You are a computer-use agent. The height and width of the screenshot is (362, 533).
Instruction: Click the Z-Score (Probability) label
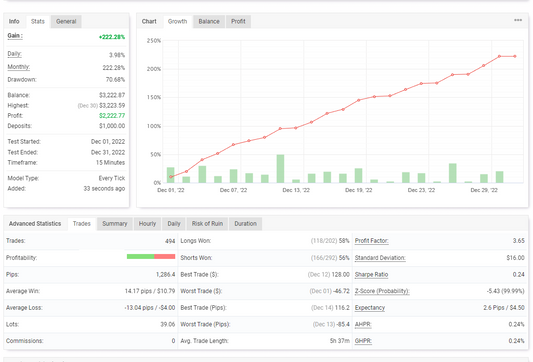[x=382, y=291]
